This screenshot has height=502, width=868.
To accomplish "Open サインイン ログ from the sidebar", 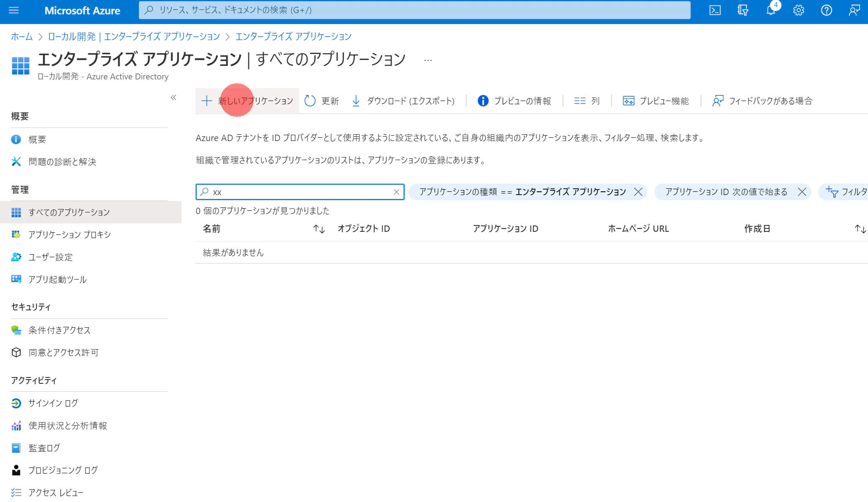I will [52, 403].
